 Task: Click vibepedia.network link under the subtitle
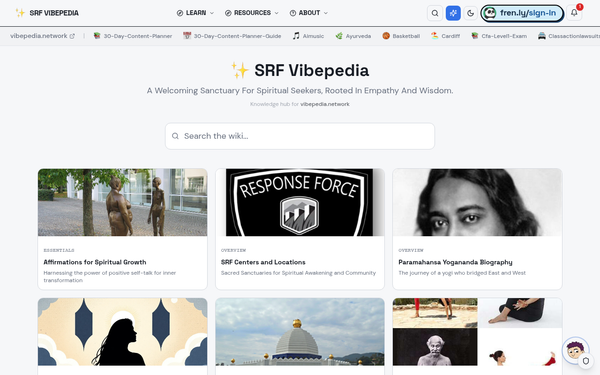click(324, 104)
